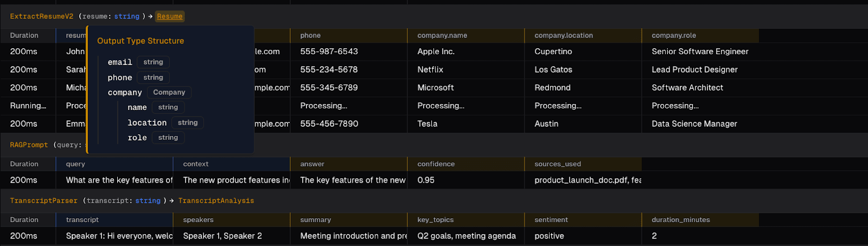The height and width of the screenshot is (246, 868).
Task: Select the phone cell 555-456-7890
Action: tap(329, 124)
